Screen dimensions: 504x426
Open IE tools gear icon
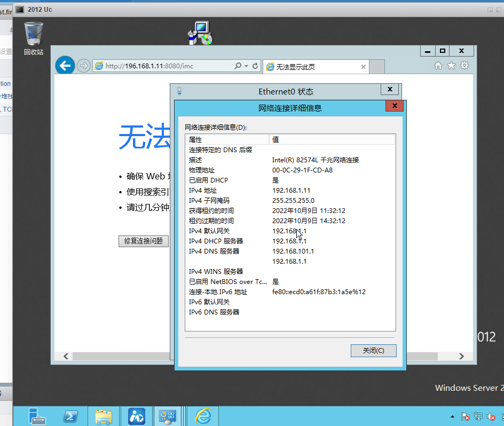coord(464,66)
